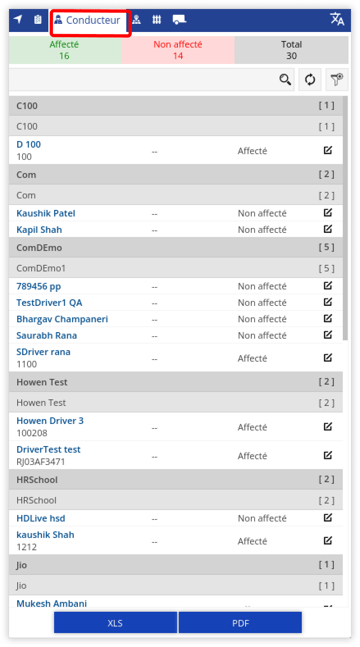Screen dimensions: 360x647
Task: Open the geofence grid tab icon
Action: (156, 19)
